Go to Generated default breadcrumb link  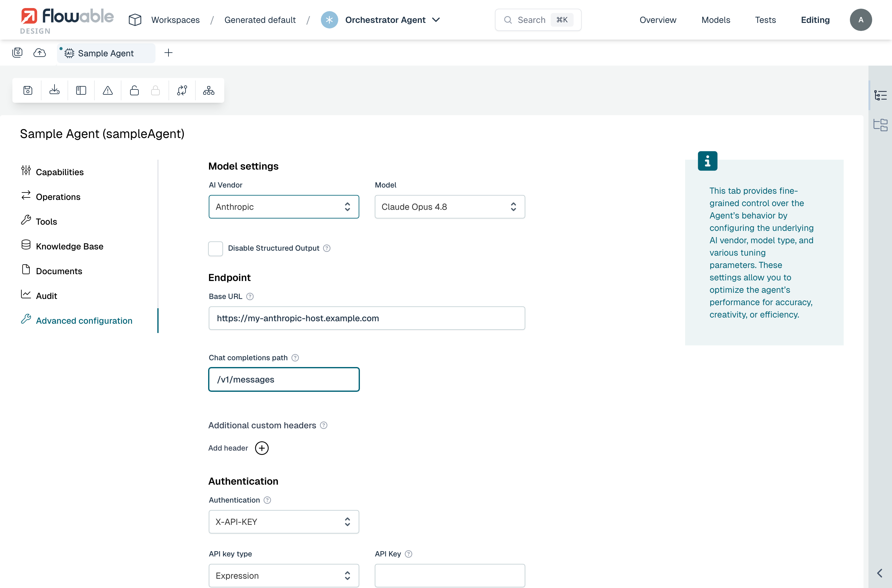[260, 20]
